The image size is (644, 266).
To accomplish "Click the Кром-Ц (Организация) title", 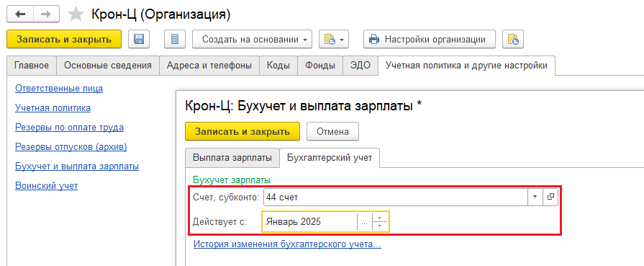I will [160, 14].
